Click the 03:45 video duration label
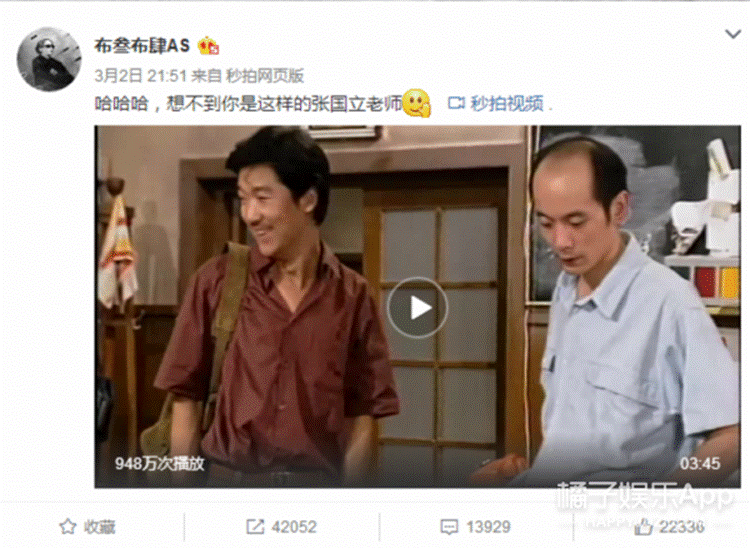Image resolution: width=750 pixels, height=548 pixels. pos(700,463)
